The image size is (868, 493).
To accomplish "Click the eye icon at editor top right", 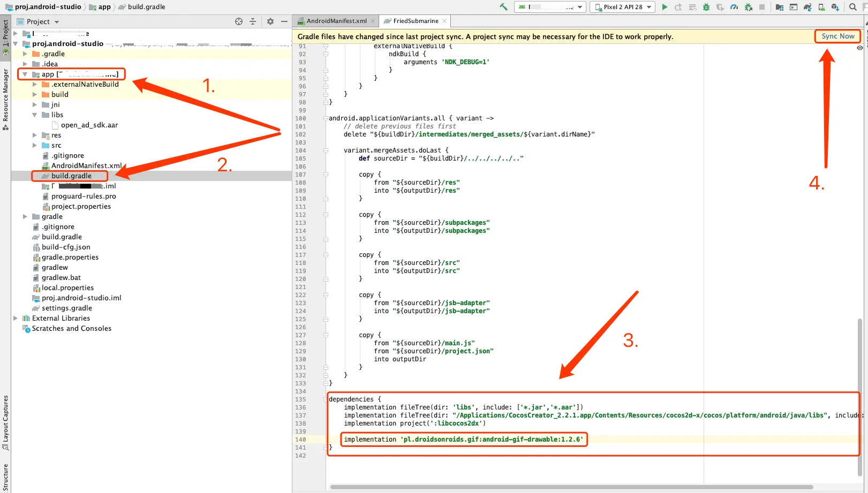I will click(x=859, y=48).
